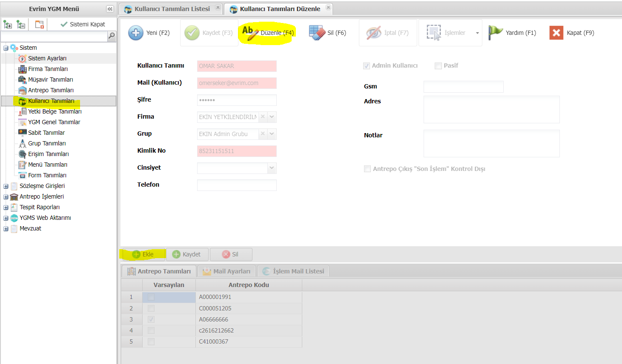The width and height of the screenshot is (622, 364).
Task: Select Firma Tanımları in the tree
Action: [48, 69]
